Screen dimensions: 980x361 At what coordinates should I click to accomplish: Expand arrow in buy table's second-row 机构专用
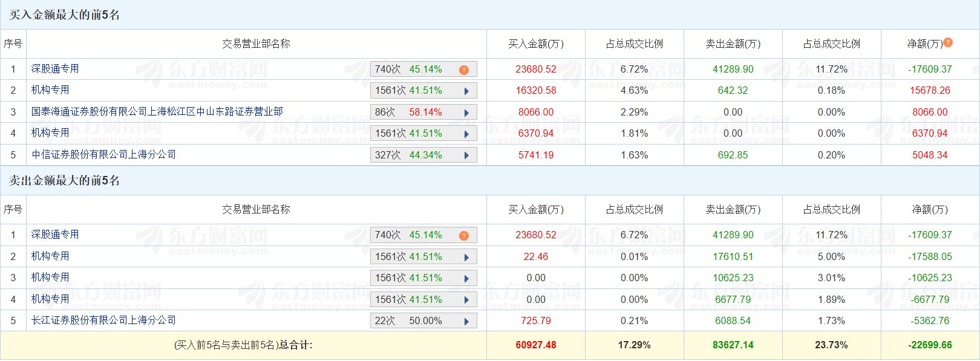[466, 91]
